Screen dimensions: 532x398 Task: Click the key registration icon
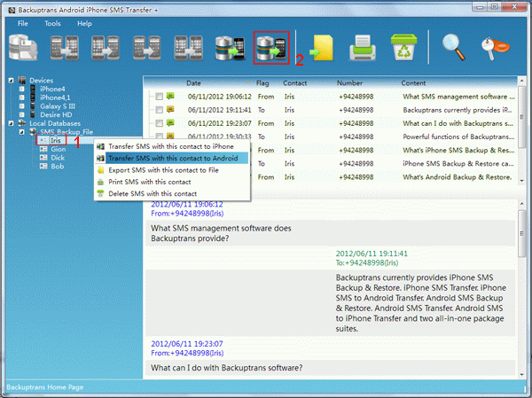495,49
